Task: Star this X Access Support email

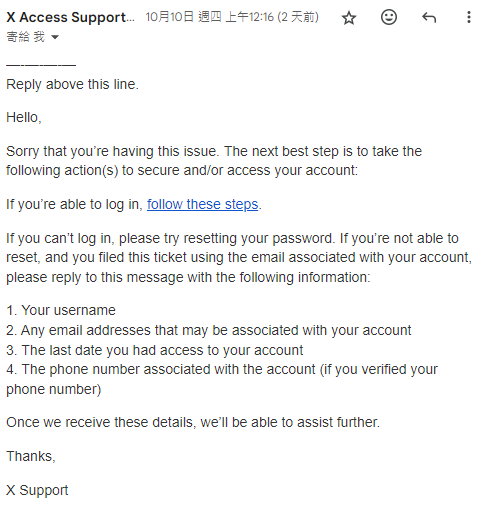Action: 349,18
